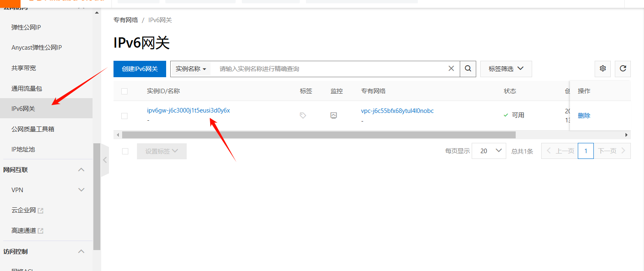644x271 pixels.
Task: Click the 实例ID/名称 column header
Action: pyautogui.click(x=163, y=91)
